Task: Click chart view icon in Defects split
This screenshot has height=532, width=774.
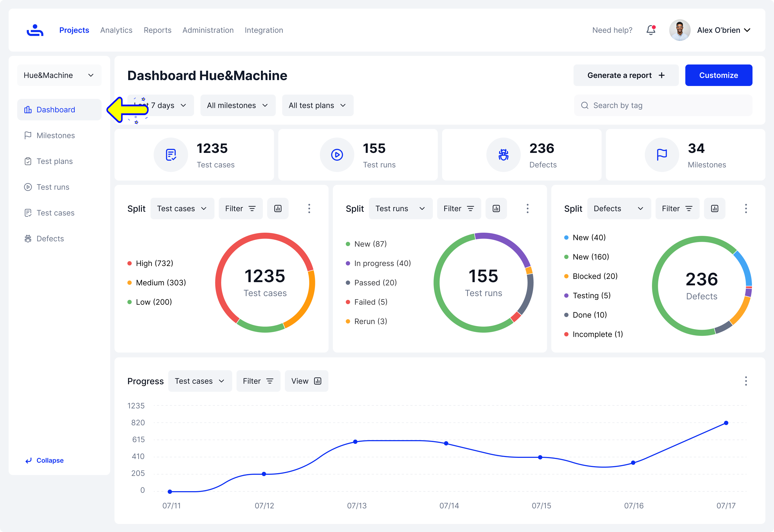Action: point(714,209)
